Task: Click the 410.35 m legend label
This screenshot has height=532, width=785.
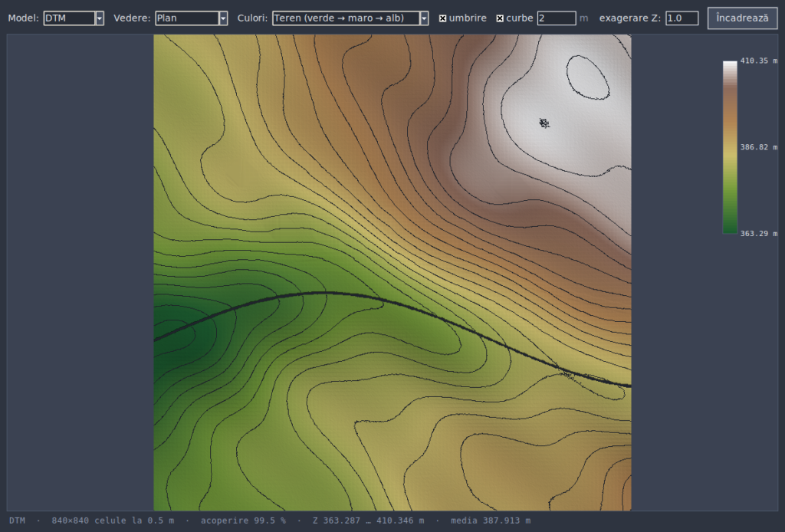Action: (758, 61)
